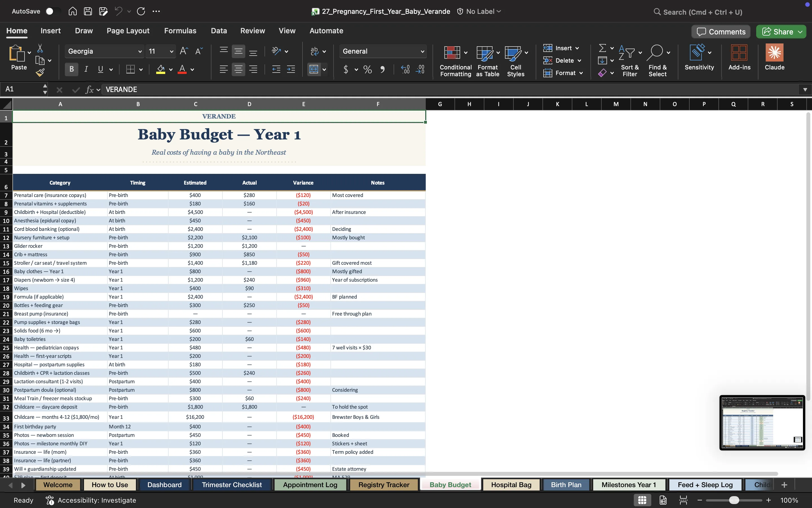
Task: Open the Page Layout ribbon tab
Action: (x=128, y=30)
